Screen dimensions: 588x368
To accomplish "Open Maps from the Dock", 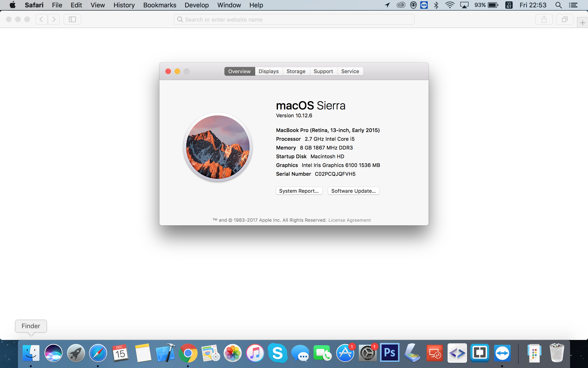I will point(210,353).
